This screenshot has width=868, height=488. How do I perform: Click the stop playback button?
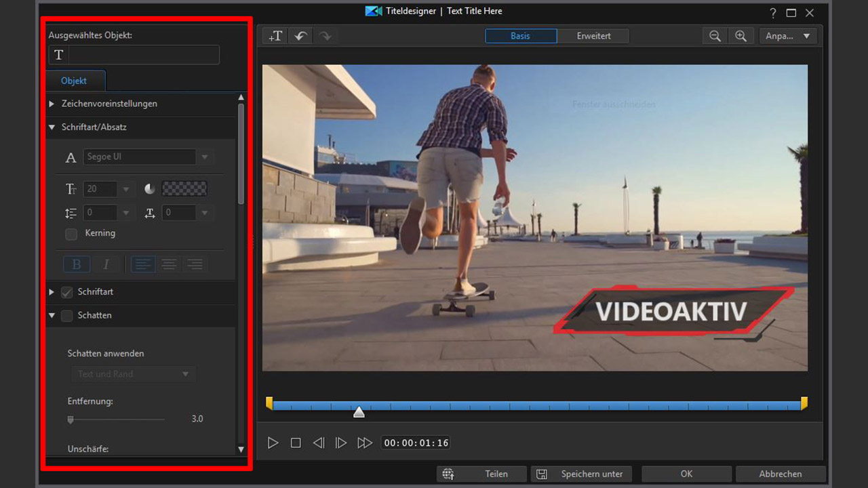click(296, 443)
